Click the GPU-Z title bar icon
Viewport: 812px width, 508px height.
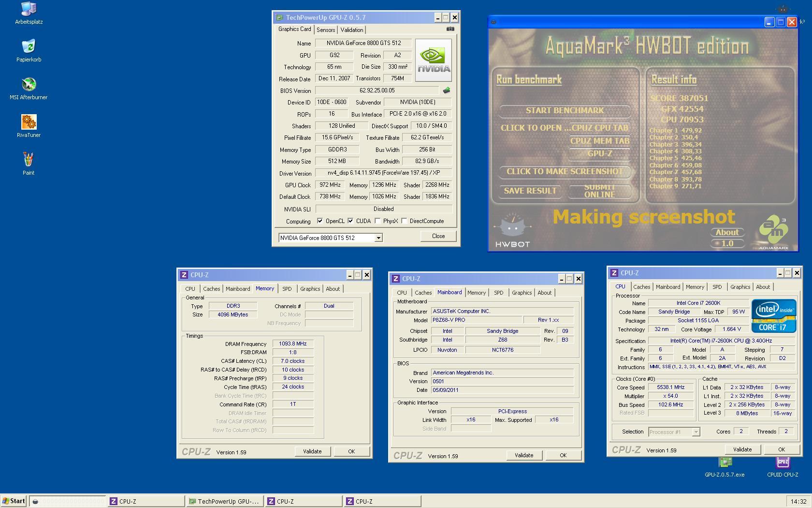tap(279, 17)
